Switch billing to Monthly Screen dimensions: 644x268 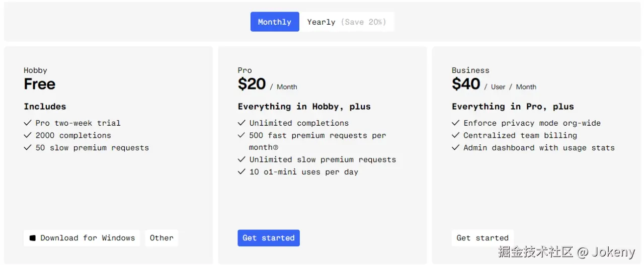[274, 22]
